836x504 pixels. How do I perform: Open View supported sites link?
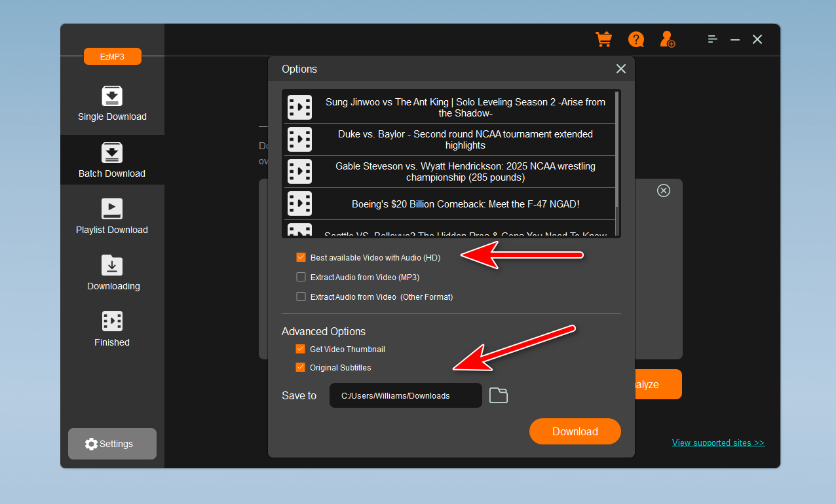[718, 442]
